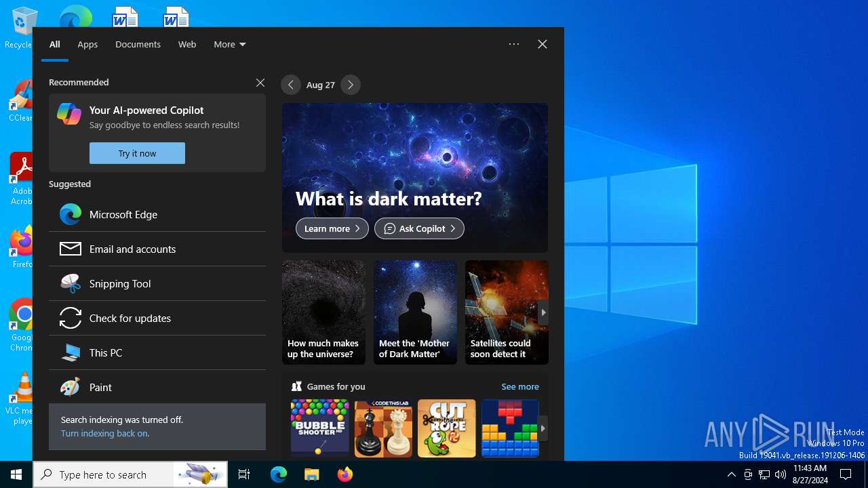868x488 pixels.
Task: Click See more games link
Action: coord(520,386)
